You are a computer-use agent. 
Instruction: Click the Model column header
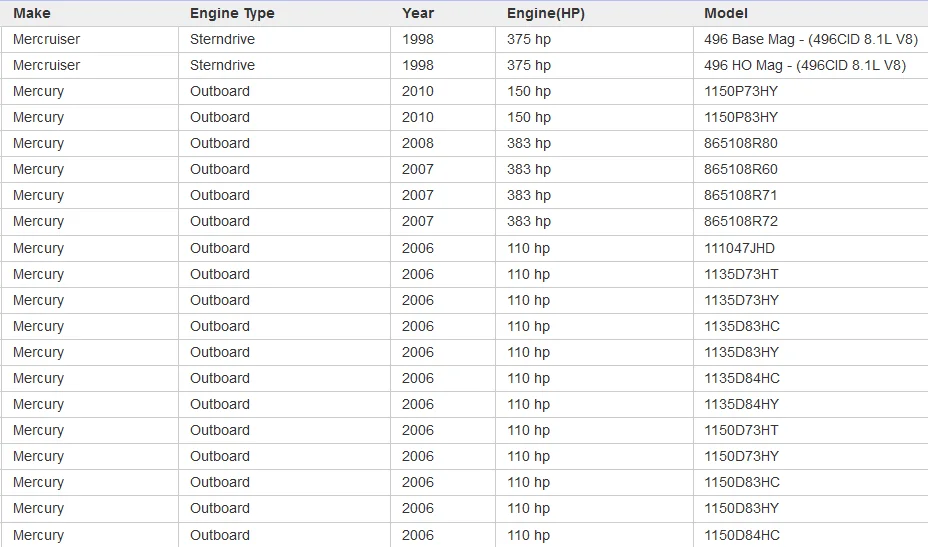tap(726, 13)
